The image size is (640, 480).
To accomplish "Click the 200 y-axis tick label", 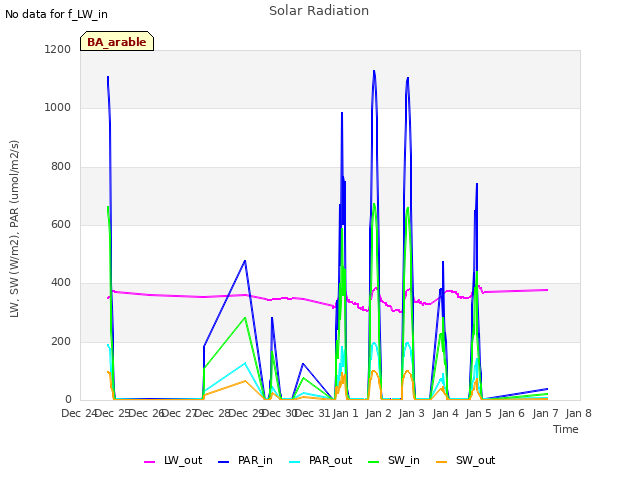I will (x=61, y=342).
